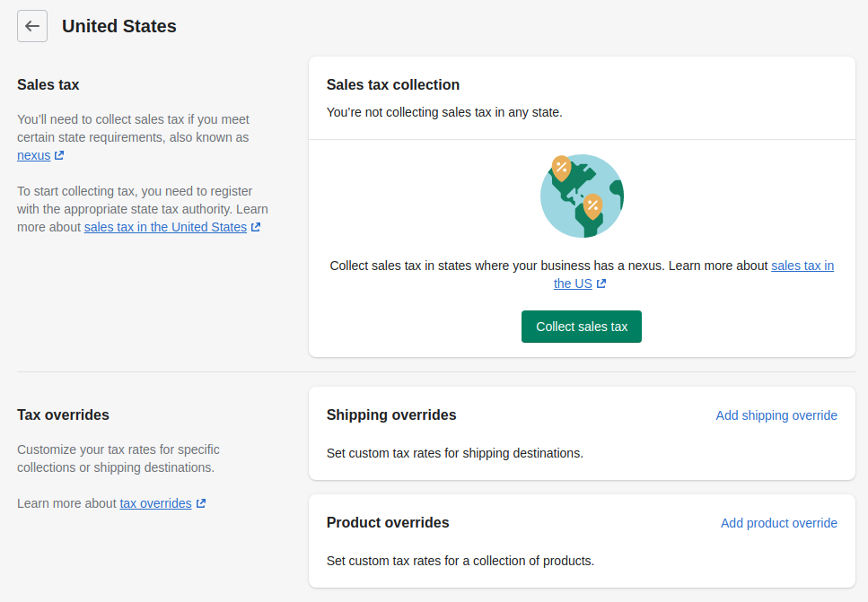Click external icon after United States link
Viewport: 868px width, 602px height.
[x=256, y=227]
